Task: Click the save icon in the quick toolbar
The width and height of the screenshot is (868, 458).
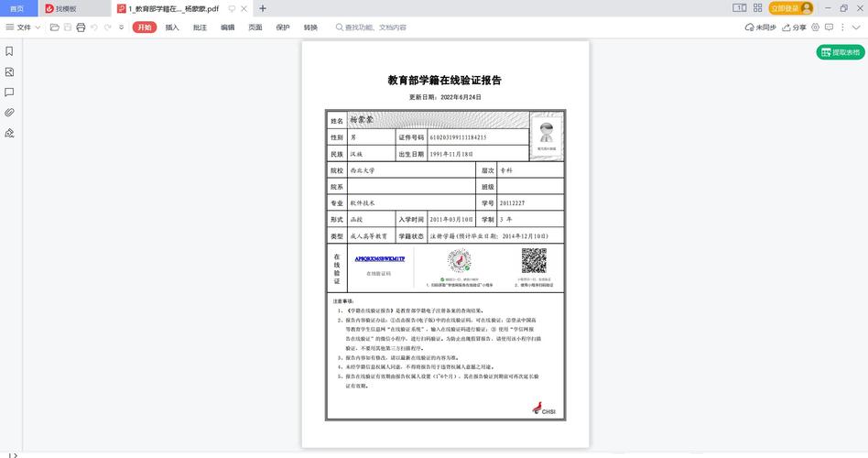Action: 68,27
